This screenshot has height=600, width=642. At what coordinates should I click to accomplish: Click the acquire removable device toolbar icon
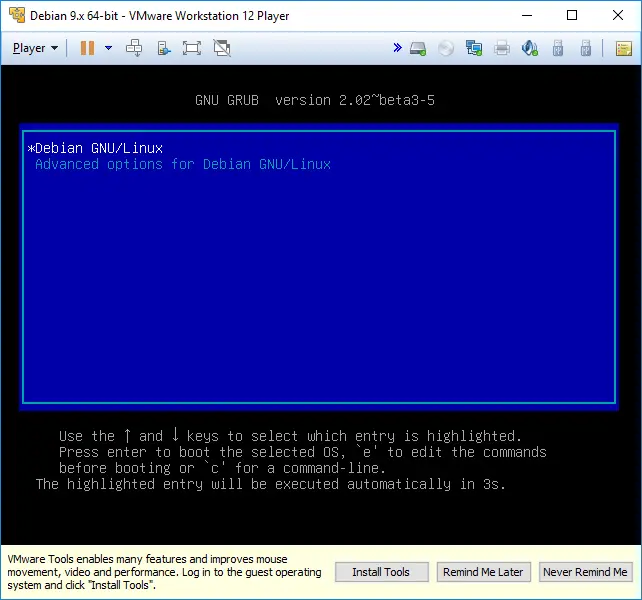tap(163, 48)
